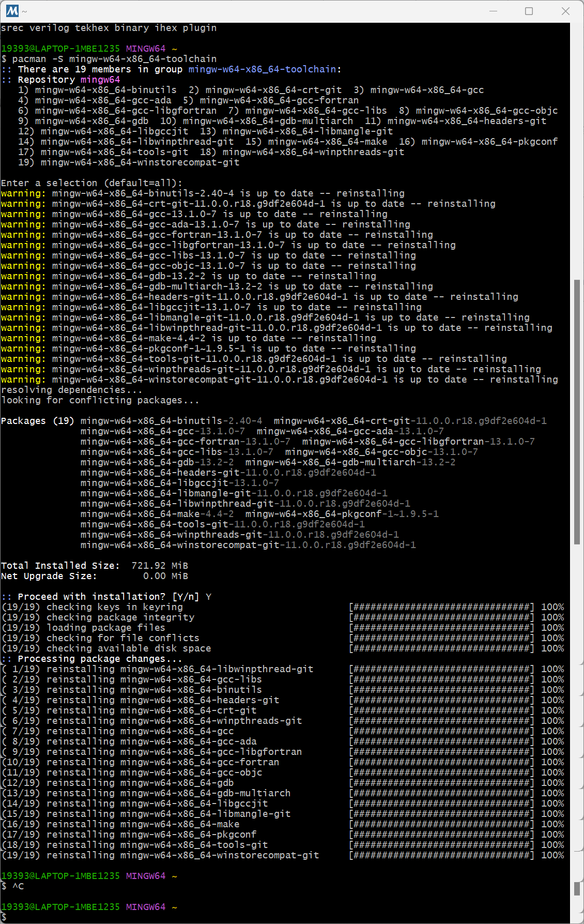Viewport: 584px width, 924px height.
Task: Click 'mingw-w64-x86_64-gdb-13.2-2' in Packages list
Action: [157, 462]
